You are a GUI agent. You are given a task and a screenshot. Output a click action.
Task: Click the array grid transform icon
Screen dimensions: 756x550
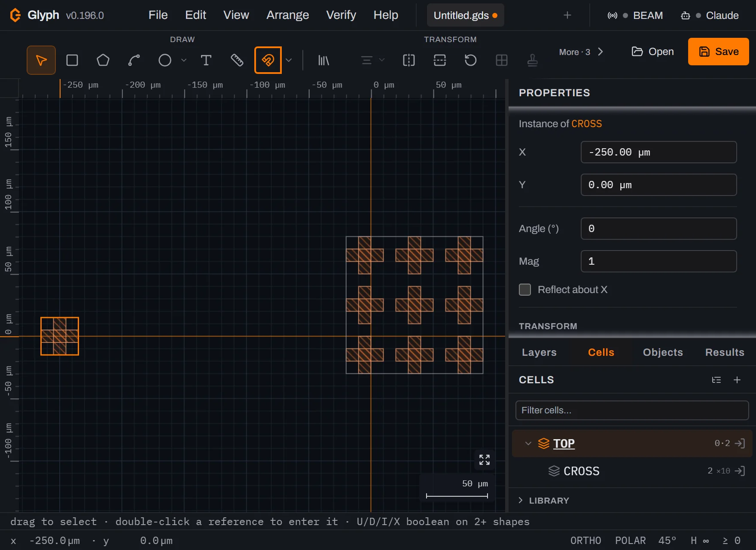[502, 60]
